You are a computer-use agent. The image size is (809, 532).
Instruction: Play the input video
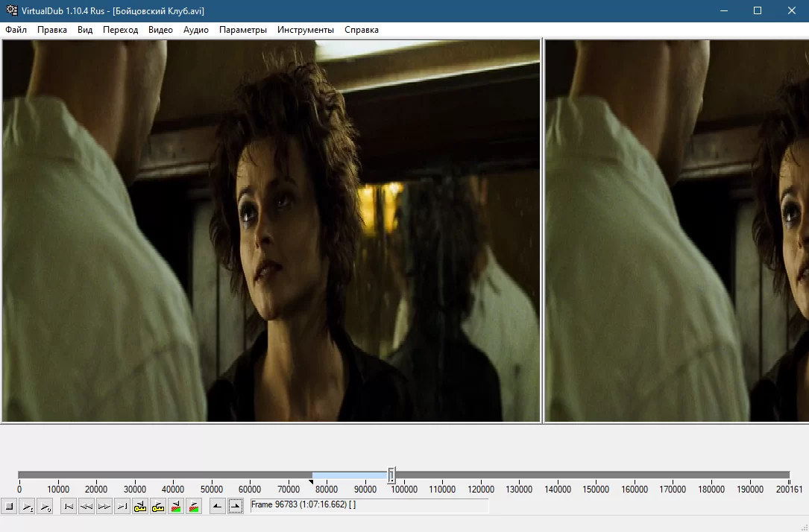coord(28,506)
